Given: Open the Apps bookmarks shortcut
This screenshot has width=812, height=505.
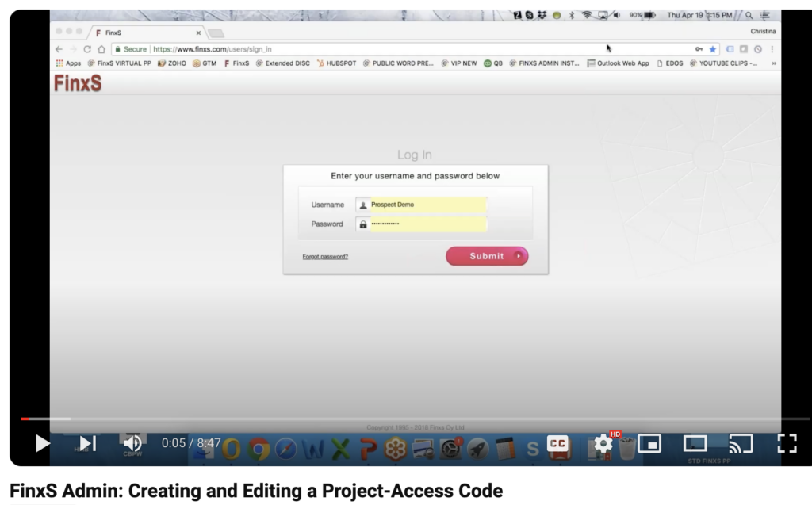Looking at the screenshot, I should click(x=68, y=63).
